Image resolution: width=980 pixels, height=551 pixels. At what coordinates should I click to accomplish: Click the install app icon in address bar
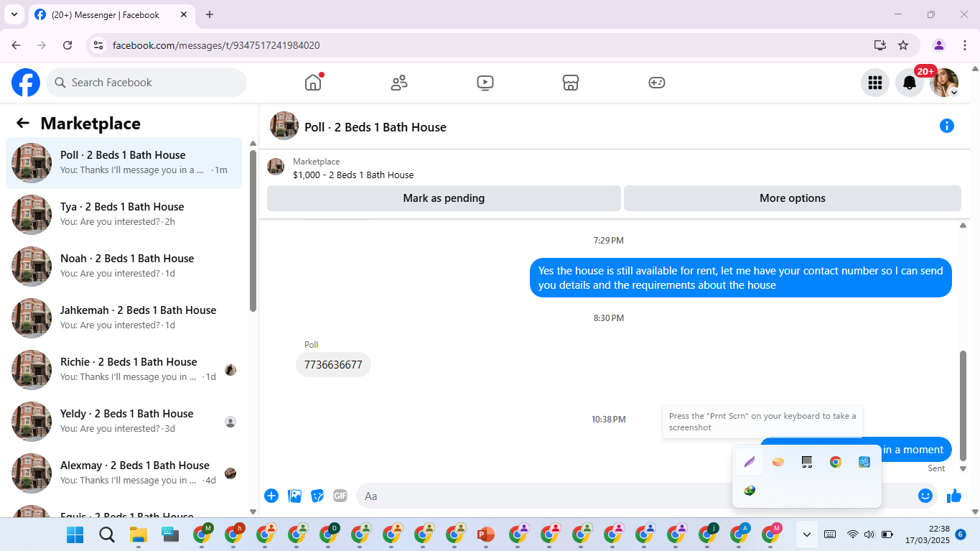(880, 45)
